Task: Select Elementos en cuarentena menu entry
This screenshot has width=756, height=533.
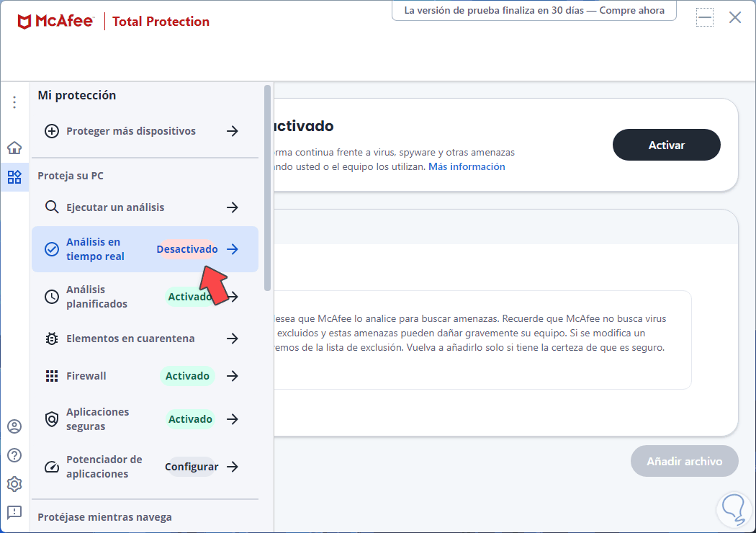Action: coord(145,339)
